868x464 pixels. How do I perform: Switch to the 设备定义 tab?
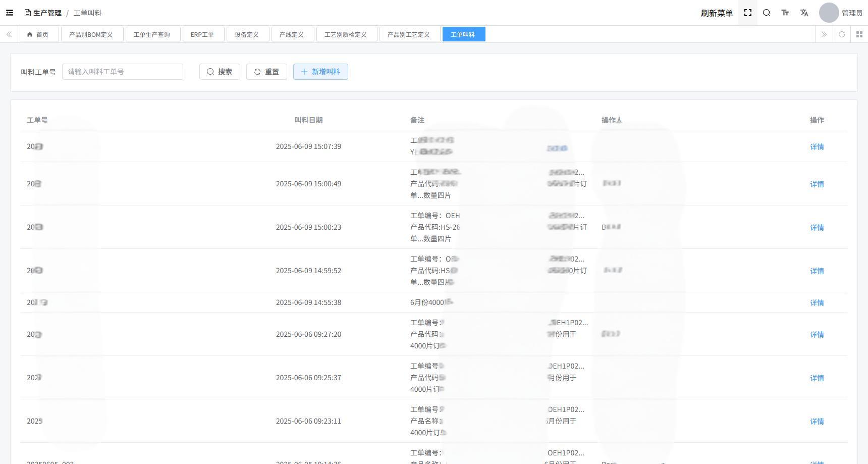[247, 34]
